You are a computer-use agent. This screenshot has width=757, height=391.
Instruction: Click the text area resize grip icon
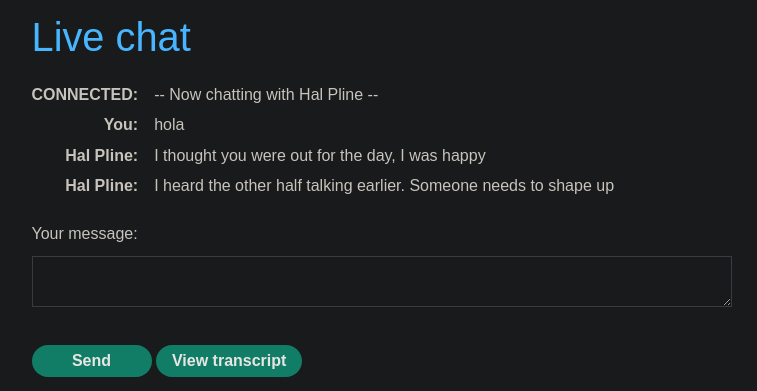(727, 302)
